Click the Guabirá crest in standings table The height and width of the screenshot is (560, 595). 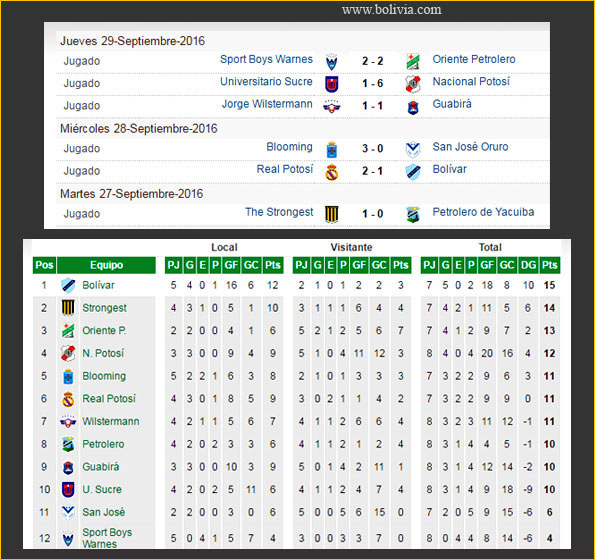point(68,467)
